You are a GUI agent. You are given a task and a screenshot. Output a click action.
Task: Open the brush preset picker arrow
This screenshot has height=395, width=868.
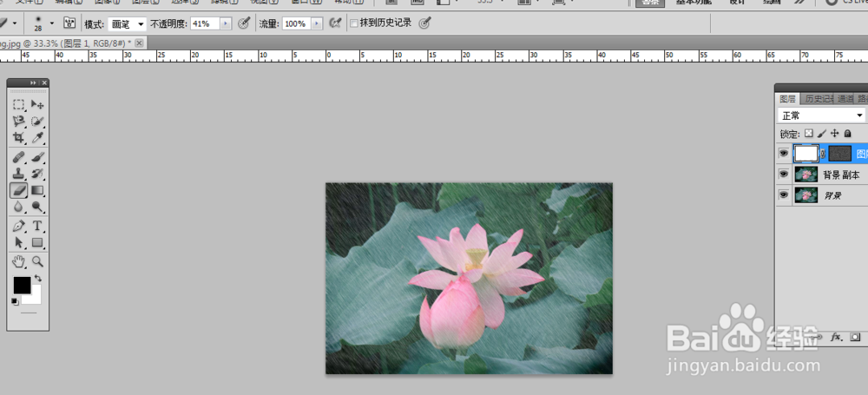[52, 23]
